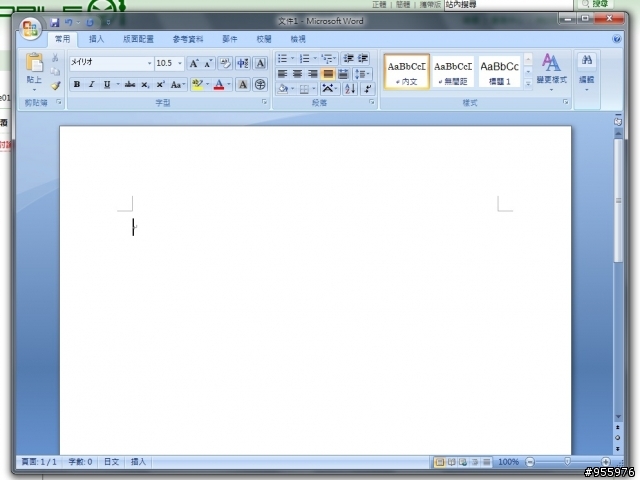Open the 變更樣式 change styles tool
640x480 pixels.
click(x=551, y=72)
